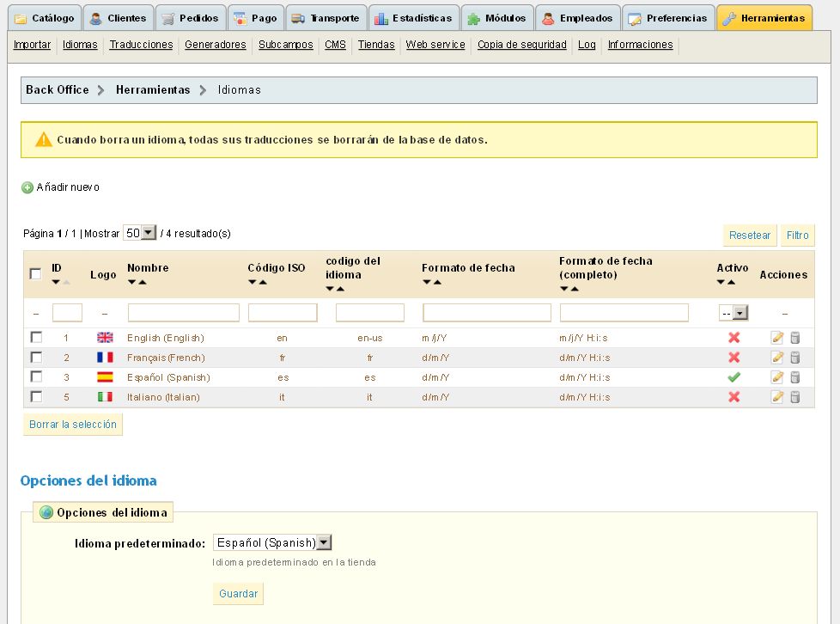Focus the ID filter field
The width and height of the screenshot is (840, 624).
(67, 313)
